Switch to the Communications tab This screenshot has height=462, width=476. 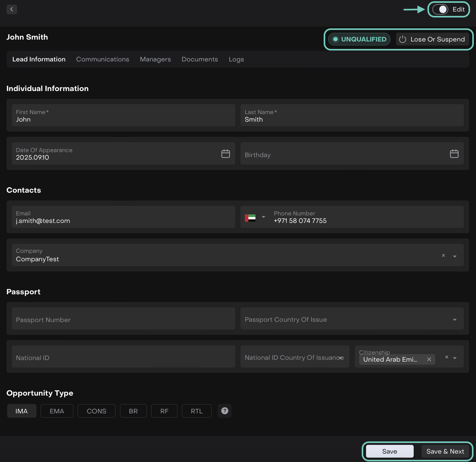click(102, 59)
